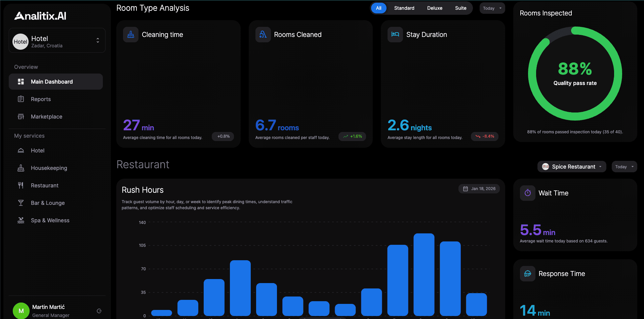The image size is (644, 319).
Task: Open the Hotel Zadar property switcher
Action: pyautogui.click(x=57, y=41)
